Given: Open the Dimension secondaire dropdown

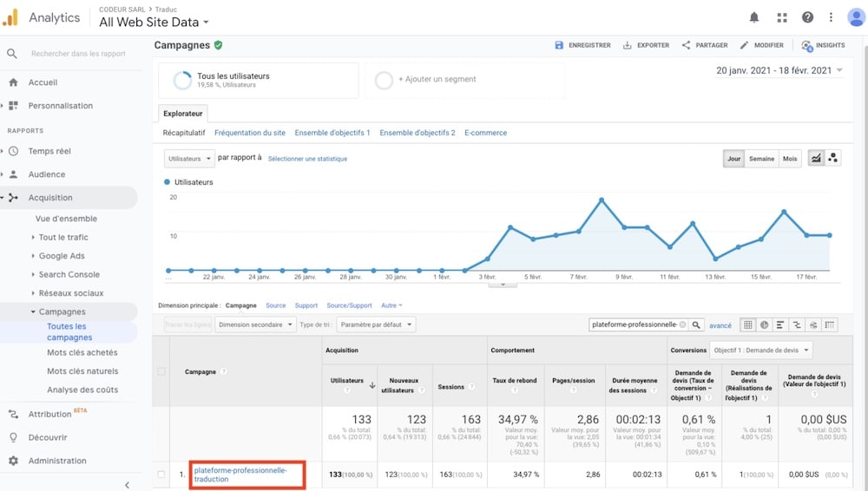Looking at the screenshot, I should coord(255,324).
